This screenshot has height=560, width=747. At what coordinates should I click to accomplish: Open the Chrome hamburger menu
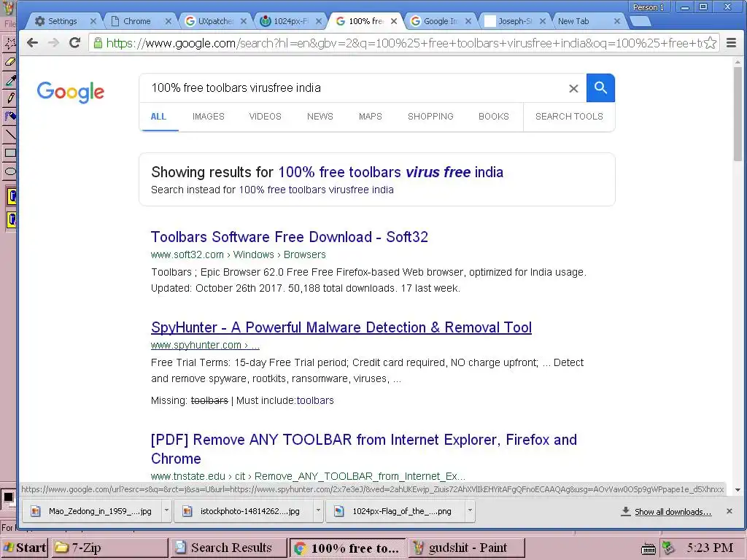pyautogui.click(x=731, y=43)
